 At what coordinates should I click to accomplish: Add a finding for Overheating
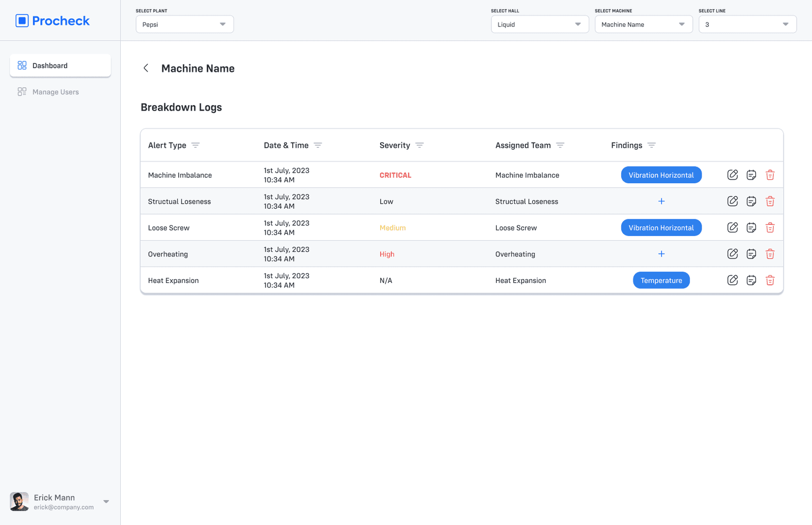(x=661, y=254)
